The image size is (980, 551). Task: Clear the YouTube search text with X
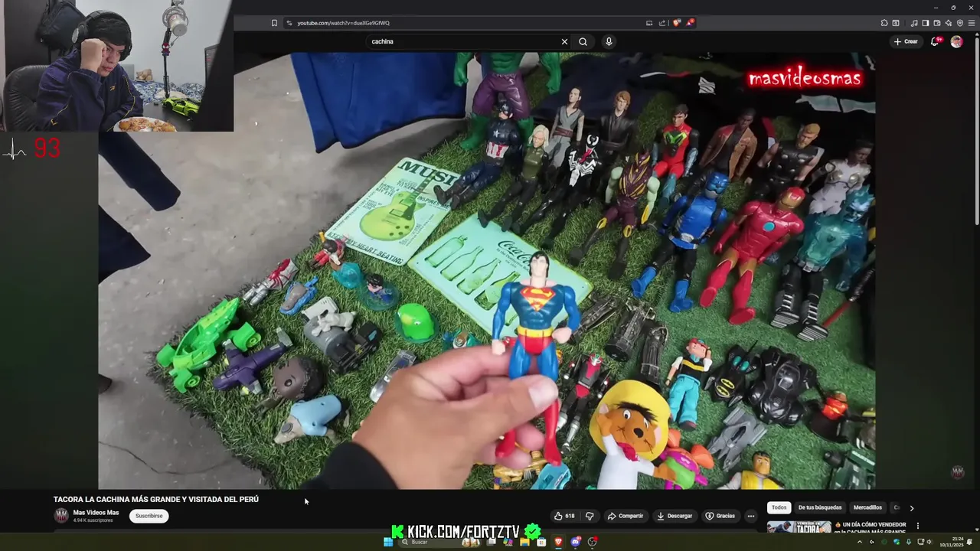pos(564,41)
